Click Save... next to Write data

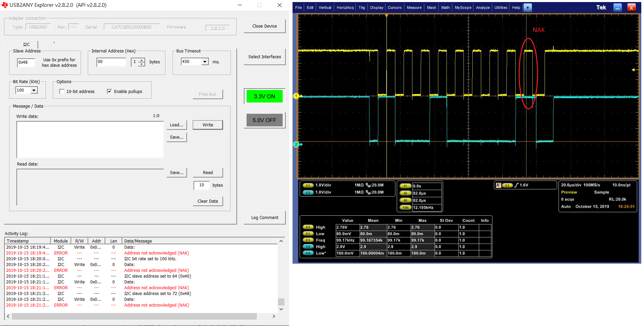pos(176,137)
